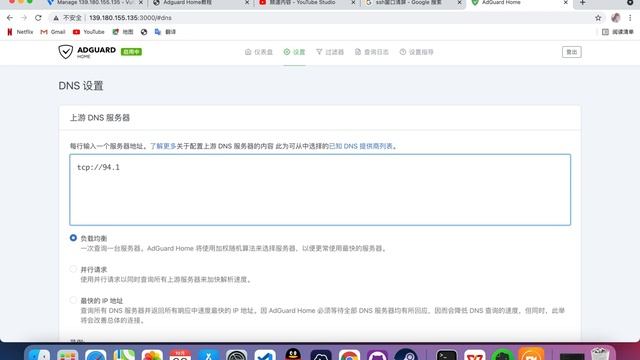This screenshot has width=640, height=360.
Task: Open Steam from the dock
Action: [x=406, y=354]
